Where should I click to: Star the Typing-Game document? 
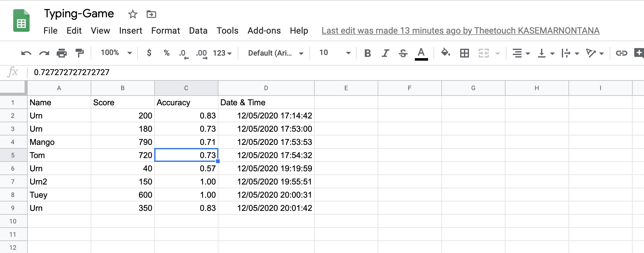[133, 14]
